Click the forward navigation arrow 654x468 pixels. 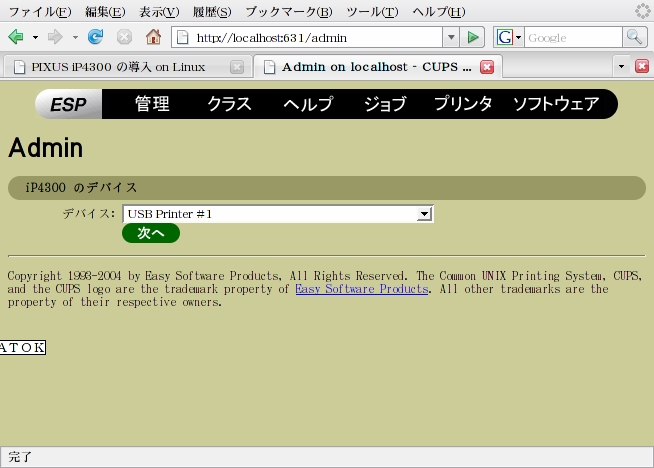click(x=55, y=37)
